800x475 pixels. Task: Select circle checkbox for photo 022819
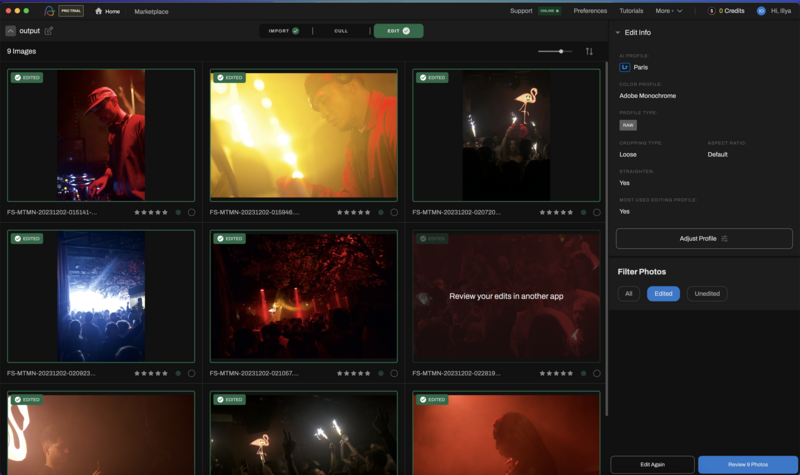click(596, 373)
